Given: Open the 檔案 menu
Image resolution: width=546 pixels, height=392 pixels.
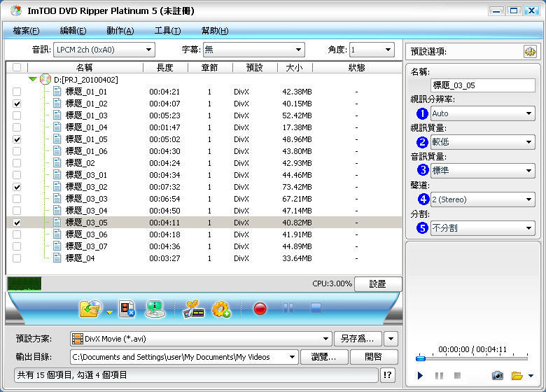Looking at the screenshot, I should pyautogui.click(x=26, y=31).
